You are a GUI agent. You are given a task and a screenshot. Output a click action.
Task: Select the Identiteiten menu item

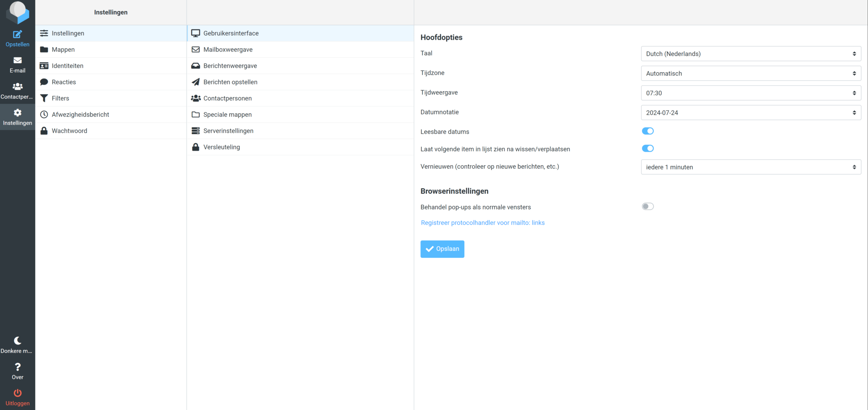pyautogui.click(x=111, y=65)
